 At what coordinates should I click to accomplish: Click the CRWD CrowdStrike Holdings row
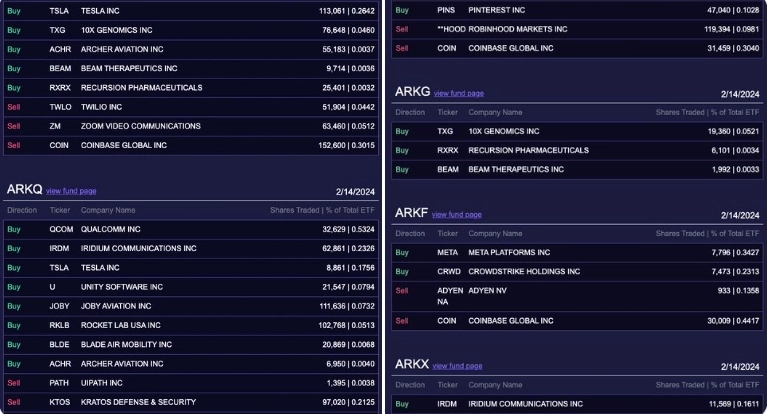[x=576, y=271]
